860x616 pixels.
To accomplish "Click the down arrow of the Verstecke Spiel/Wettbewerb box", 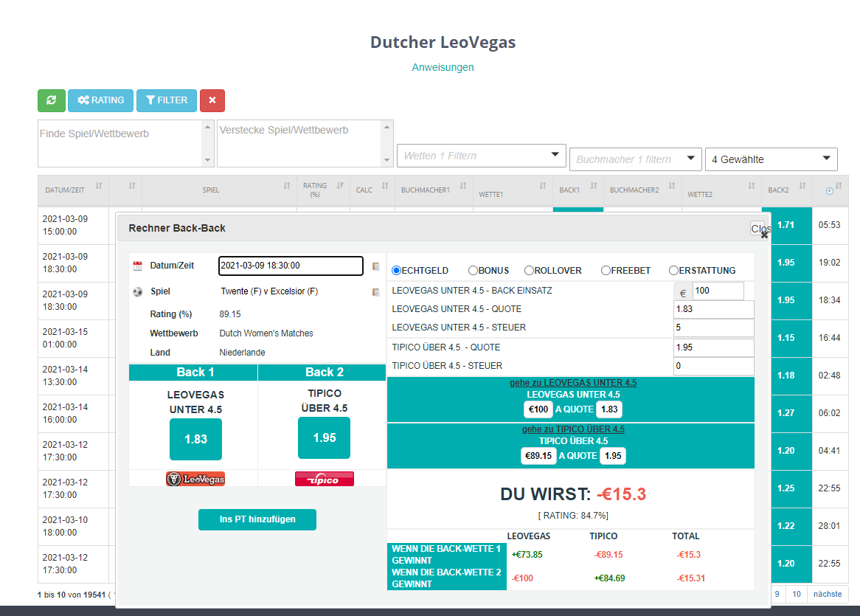I will [x=386, y=160].
